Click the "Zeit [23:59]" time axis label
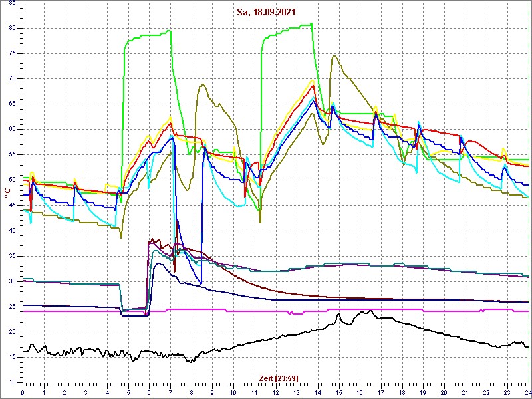 coord(279,378)
